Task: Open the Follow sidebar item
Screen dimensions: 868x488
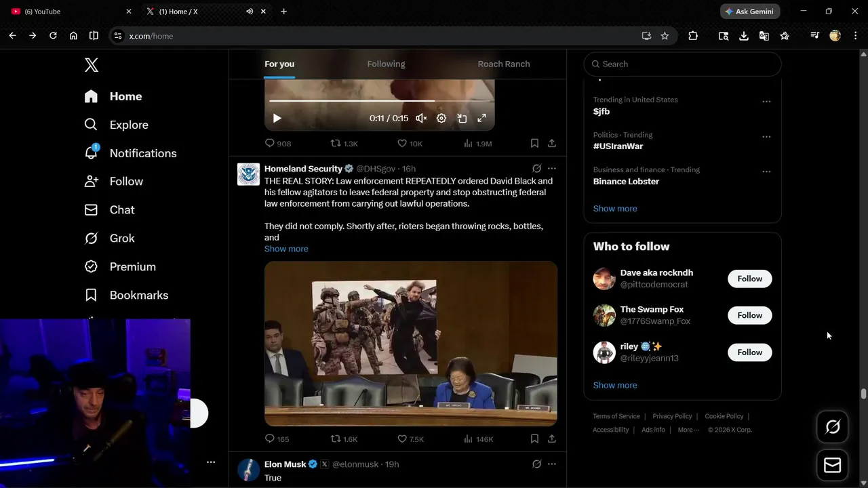Action: coord(113,182)
